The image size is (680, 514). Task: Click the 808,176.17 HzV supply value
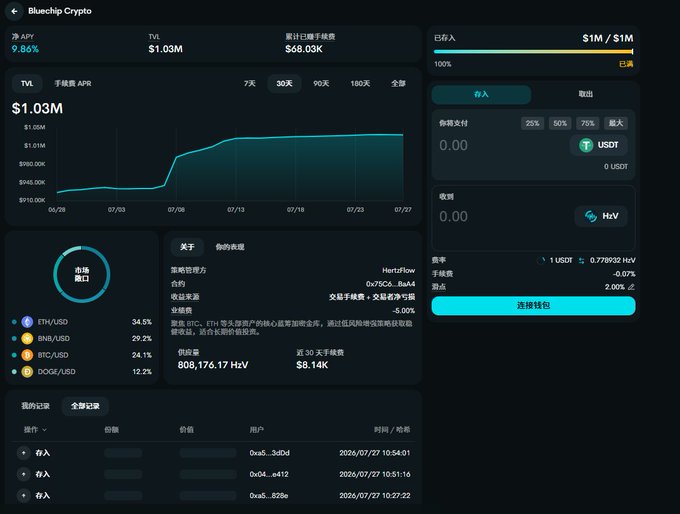pos(213,365)
